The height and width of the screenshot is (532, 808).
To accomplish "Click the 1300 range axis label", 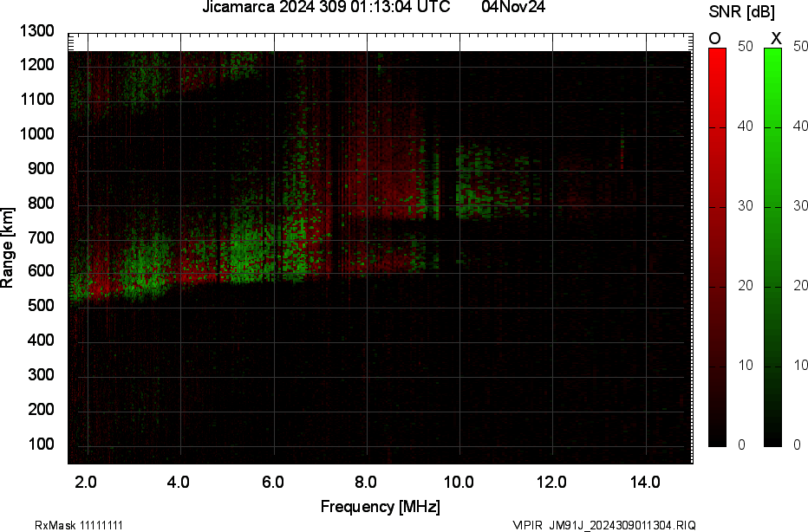I will [37, 31].
